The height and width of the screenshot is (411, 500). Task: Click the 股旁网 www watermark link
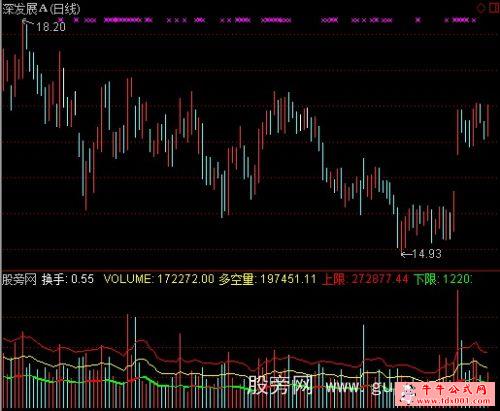pos(321,387)
